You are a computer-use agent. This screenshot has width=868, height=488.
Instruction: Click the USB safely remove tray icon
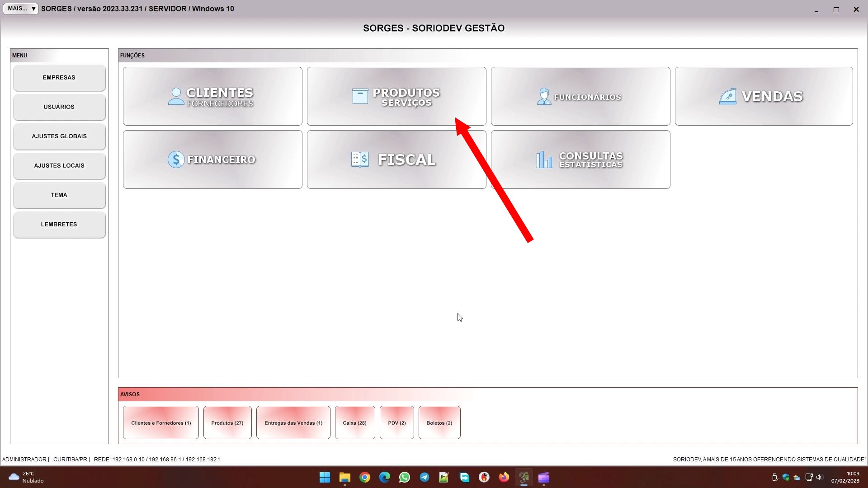[774, 477]
